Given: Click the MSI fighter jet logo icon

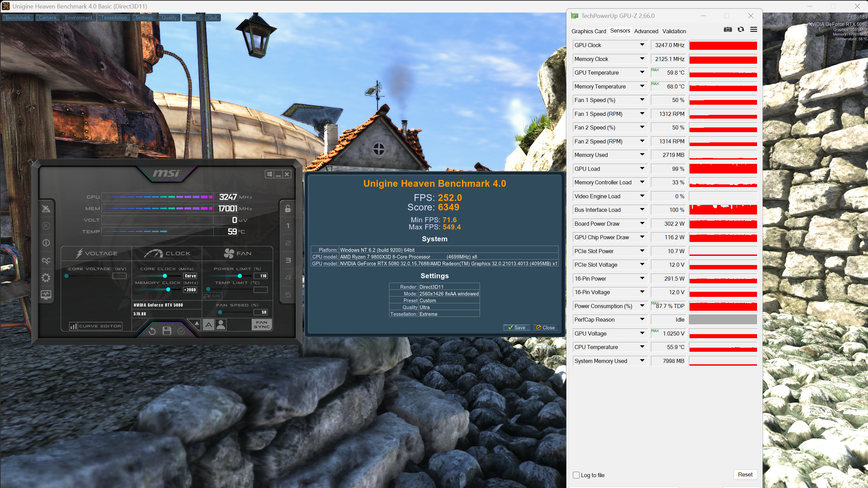Looking at the screenshot, I should (x=46, y=208).
